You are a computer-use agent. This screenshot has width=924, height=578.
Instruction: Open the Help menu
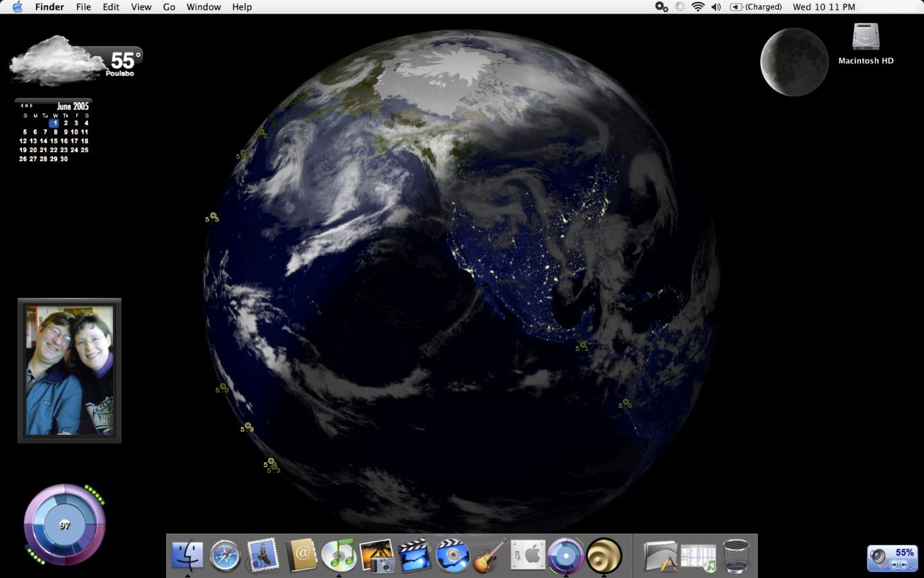click(x=242, y=7)
